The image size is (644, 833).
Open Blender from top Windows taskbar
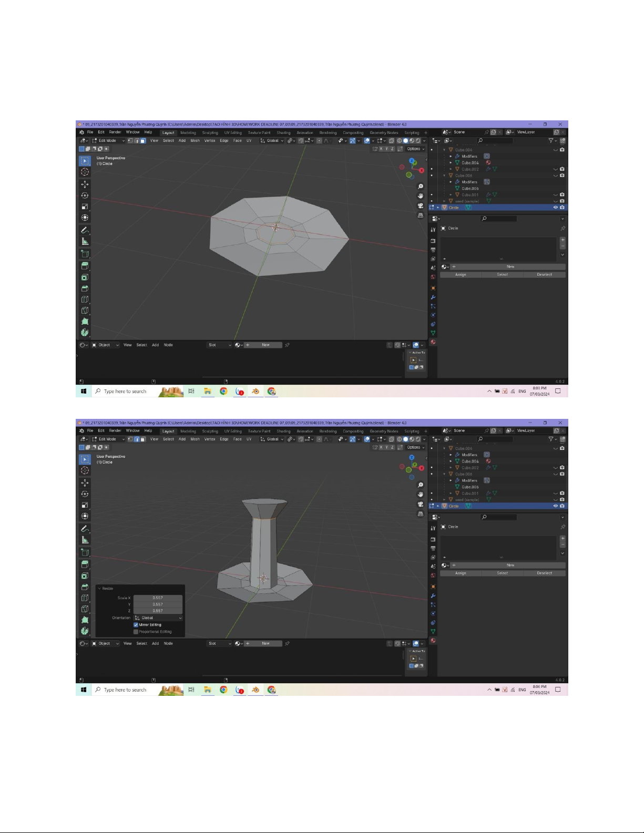point(255,392)
